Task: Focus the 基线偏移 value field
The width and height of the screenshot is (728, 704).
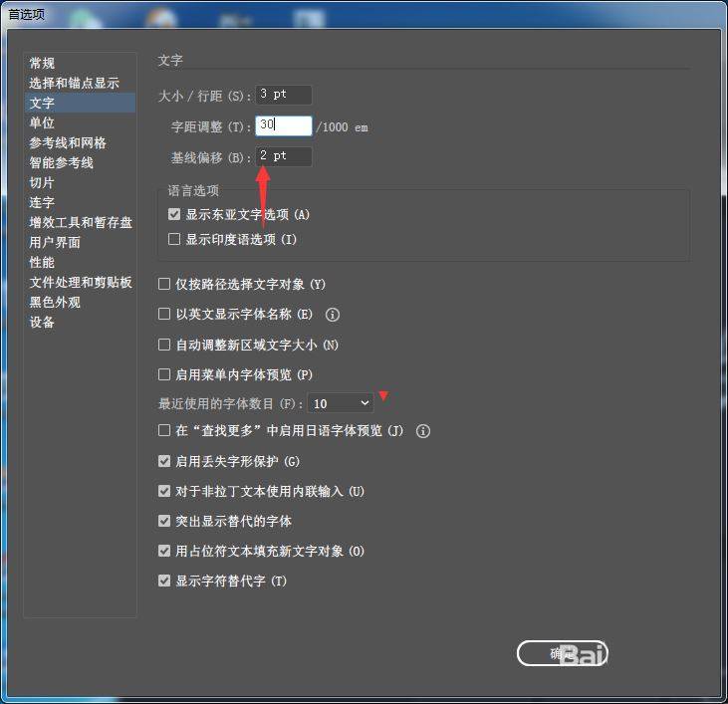Action: tap(283, 156)
